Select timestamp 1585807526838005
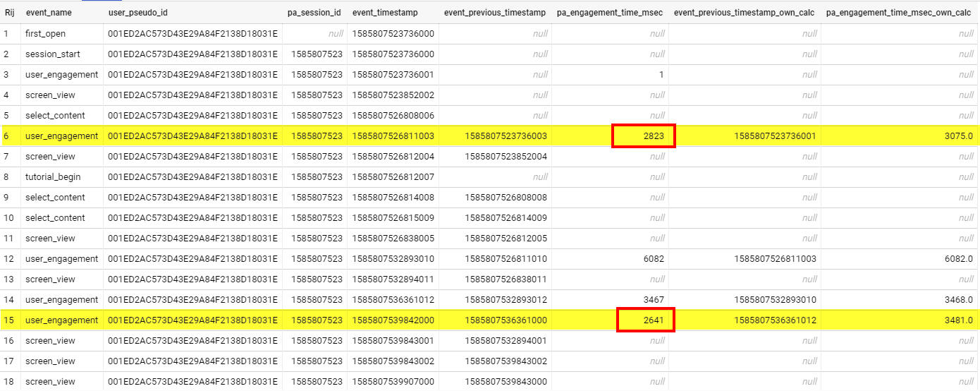Viewport: 980px width, 391px height. pos(393,239)
